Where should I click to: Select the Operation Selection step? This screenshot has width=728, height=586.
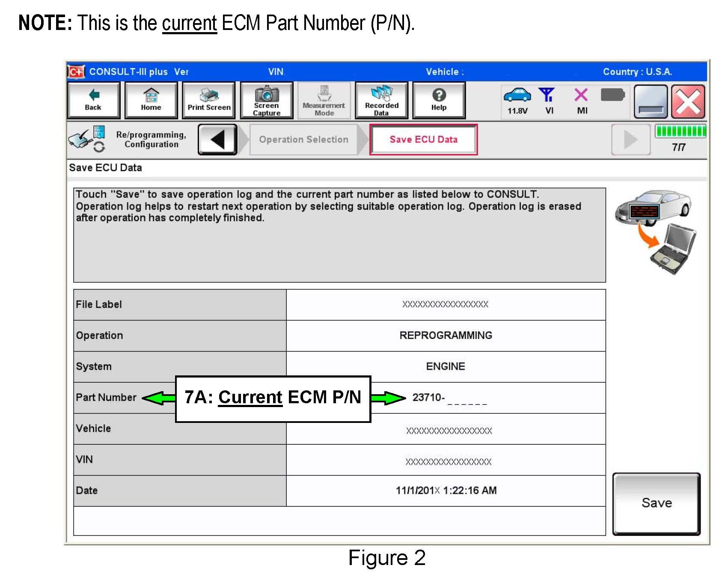point(303,140)
